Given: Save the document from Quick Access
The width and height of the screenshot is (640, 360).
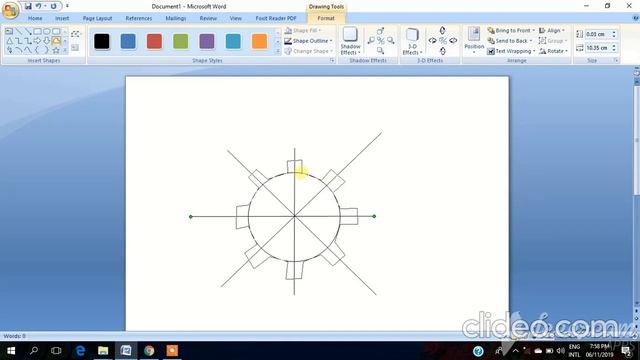Looking at the screenshot, I should [x=28, y=6].
